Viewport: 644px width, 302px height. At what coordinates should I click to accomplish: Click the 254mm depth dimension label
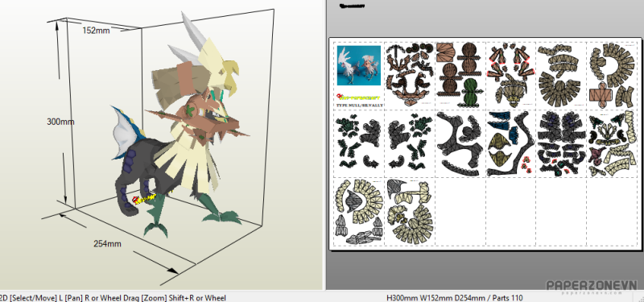click(107, 244)
